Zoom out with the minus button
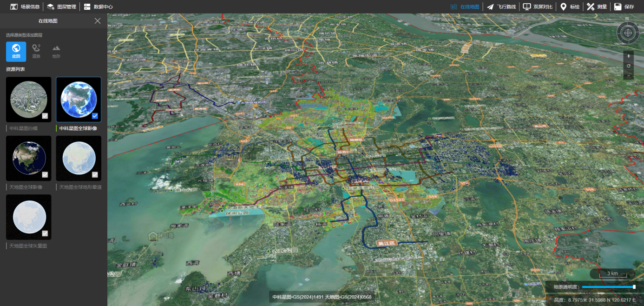Image resolution: width=644 pixels, height=306 pixels. tap(628, 75)
